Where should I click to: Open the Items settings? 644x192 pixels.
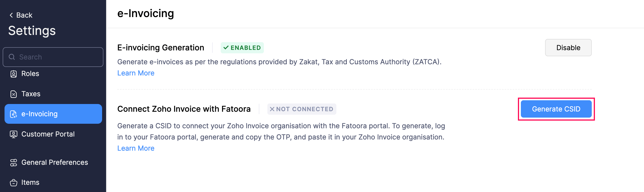coord(30,182)
